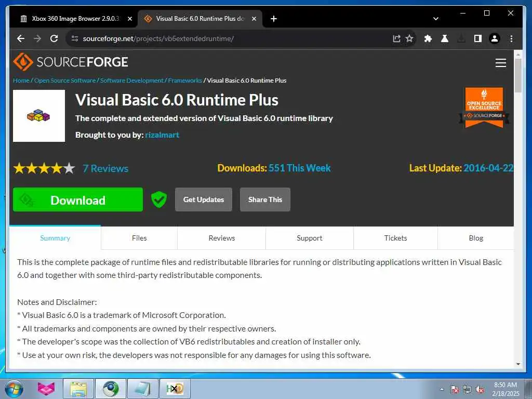The image size is (532, 399).
Task: Open the notepad taskbar icon
Action: (x=143, y=389)
